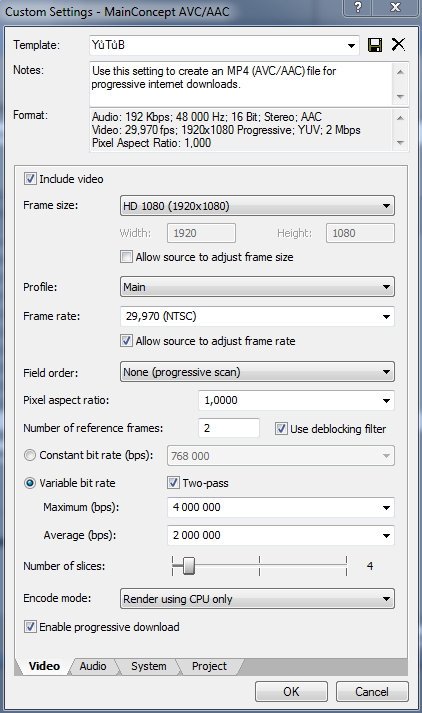This screenshot has width=422, height=713.
Task: Switch to the System tab
Action: tap(149, 666)
